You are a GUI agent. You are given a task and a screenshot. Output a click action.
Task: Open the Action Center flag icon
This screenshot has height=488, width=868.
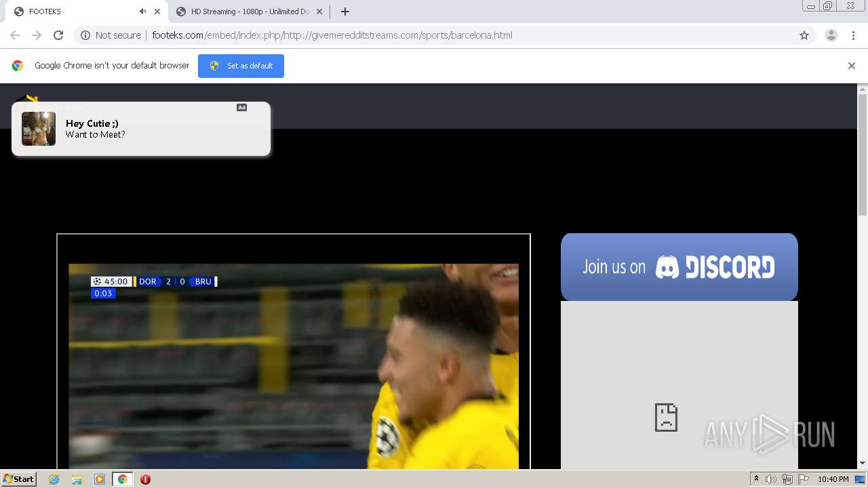click(804, 479)
